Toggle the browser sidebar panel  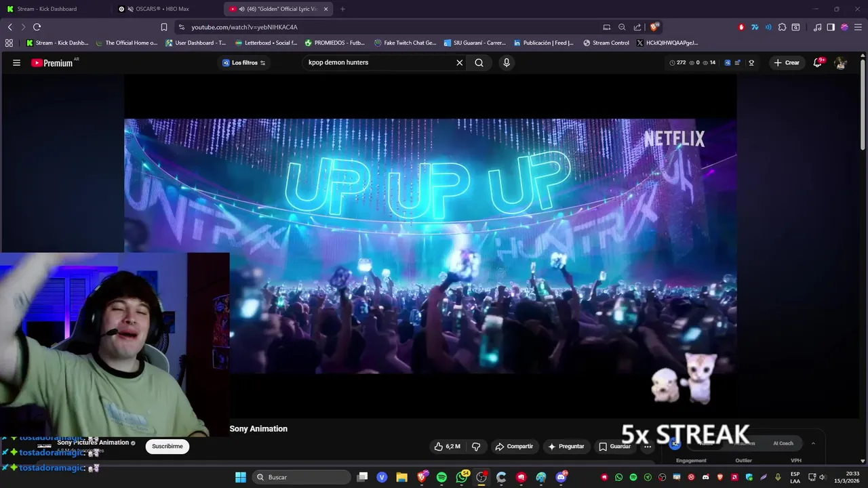pyautogui.click(x=831, y=27)
